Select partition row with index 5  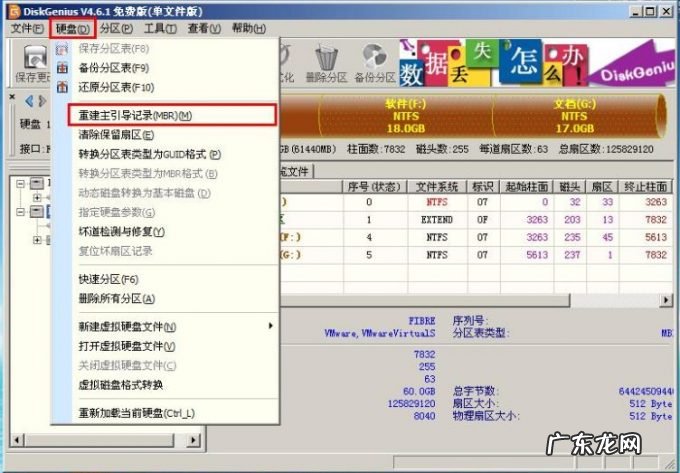pos(476,255)
